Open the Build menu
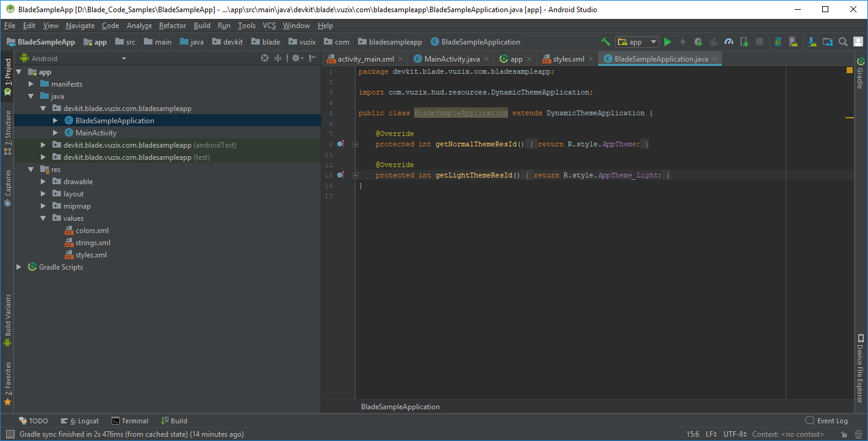Viewport: 868px width, 441px height. point(202,26)
